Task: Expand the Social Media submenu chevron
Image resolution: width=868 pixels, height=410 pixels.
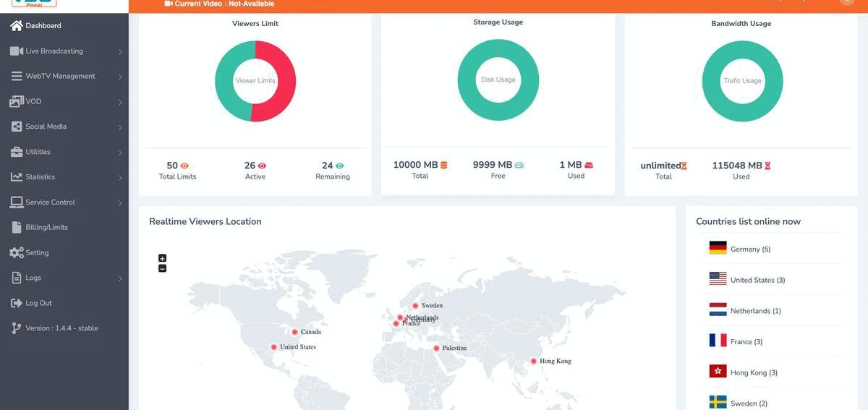Action: pos(120,127)
